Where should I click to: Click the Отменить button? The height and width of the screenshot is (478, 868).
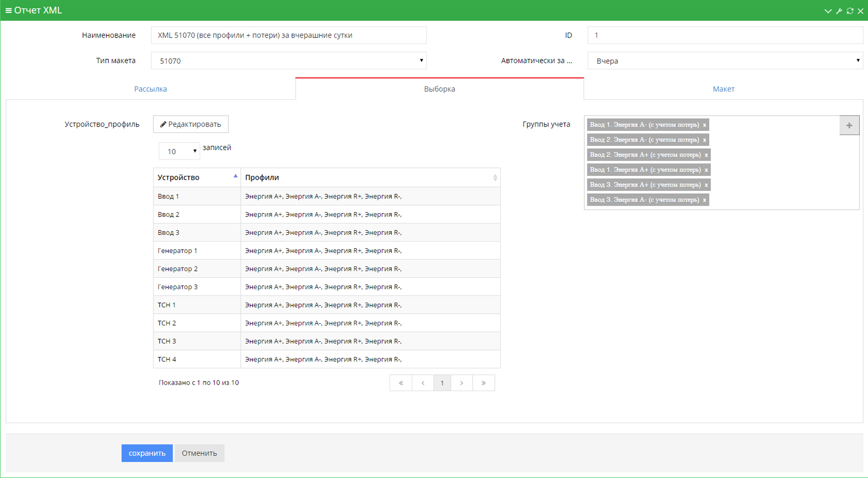199,453
